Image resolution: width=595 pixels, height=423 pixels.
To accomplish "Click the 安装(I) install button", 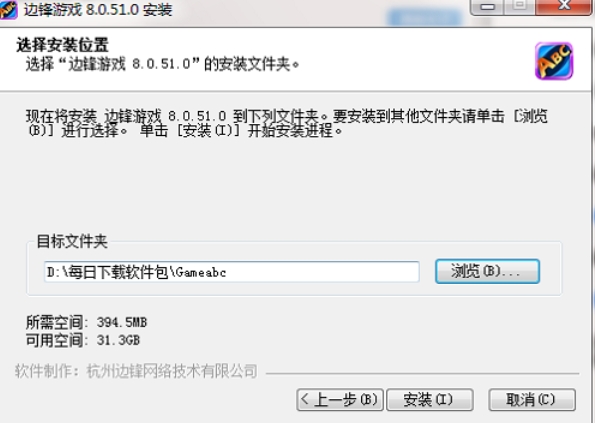I will [x=430, y=399].
